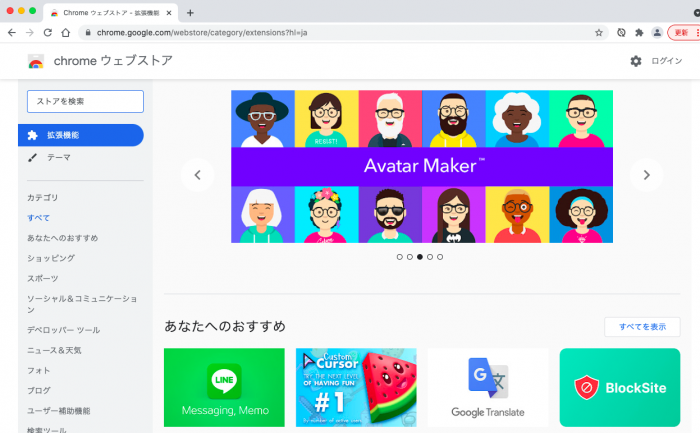Screen dimensions: 700x433
Task: Show previous carousel banner
Action: tap(197, 175)
